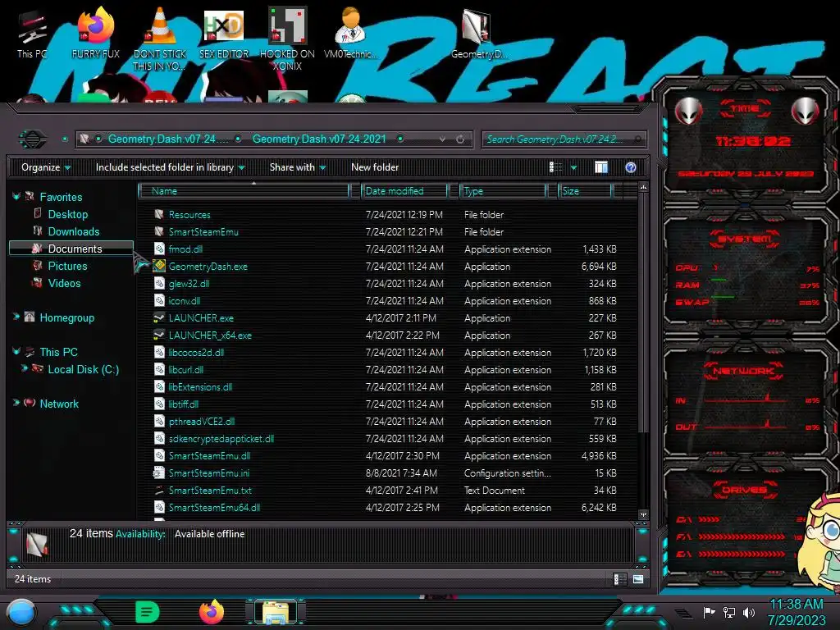Open Firefox from the taskbar
Viewport: 840px width, 630px height.
[212, 612]
